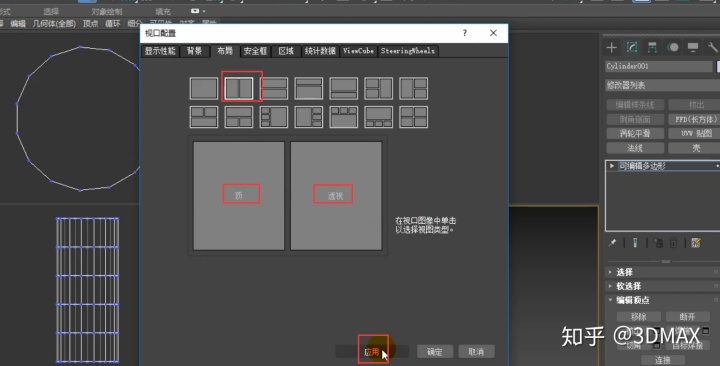Switch to the SteeringWheels tab
The width and height of the screenshot is (720, 366).
click(408, 51)
